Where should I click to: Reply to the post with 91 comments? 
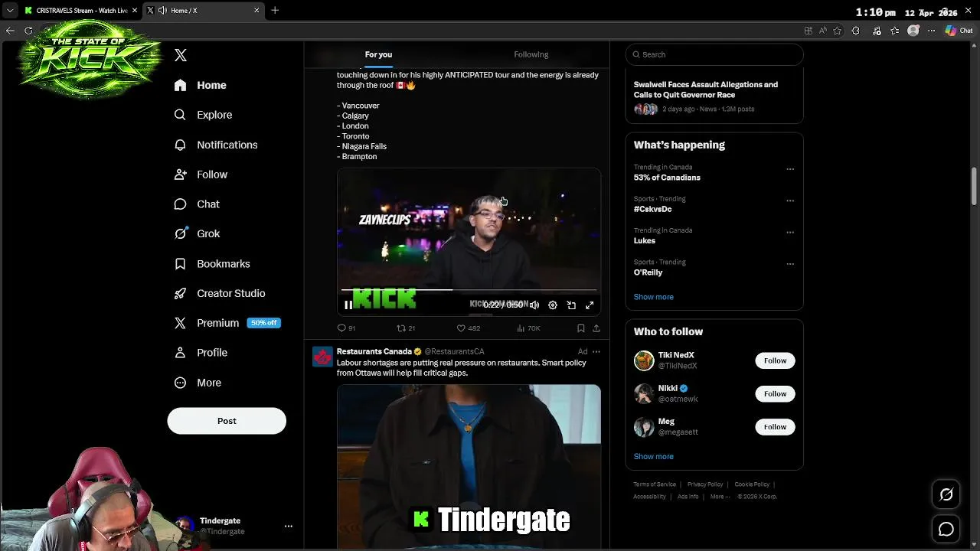click(346, 328)
